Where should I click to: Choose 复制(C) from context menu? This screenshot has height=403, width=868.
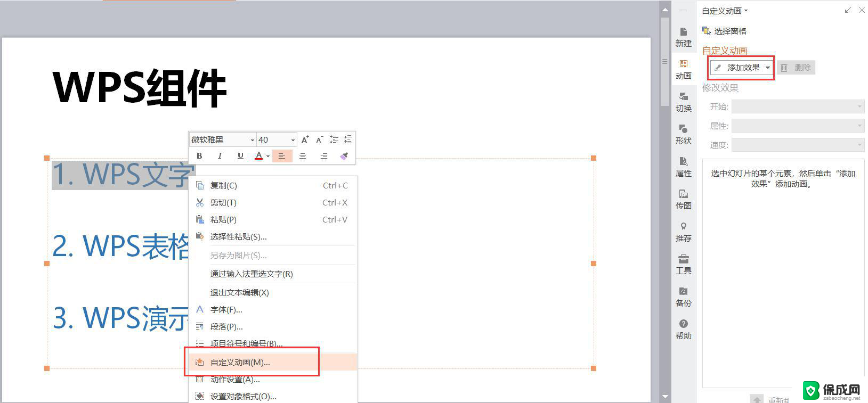point(273,185)
